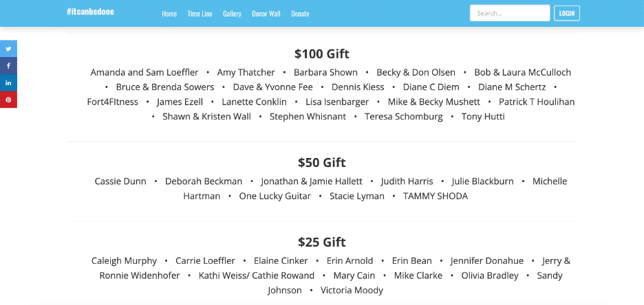Click donor name Victoria Moody
The image size is (644, 305).
(x=352, y=291)
